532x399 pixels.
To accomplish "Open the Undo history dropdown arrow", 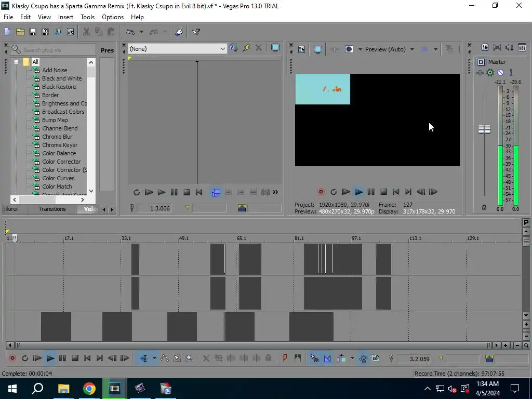I will pos(141,32).
